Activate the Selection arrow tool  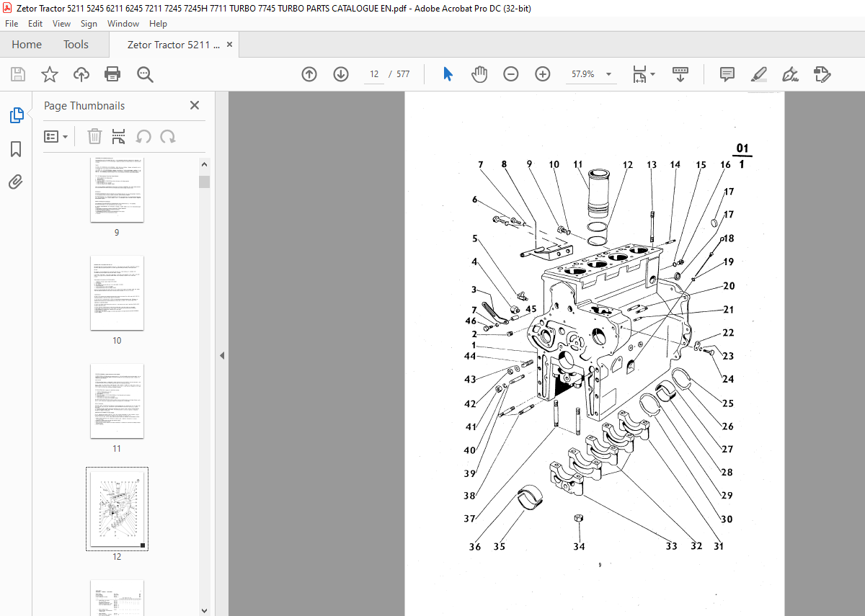coord(448,74)
